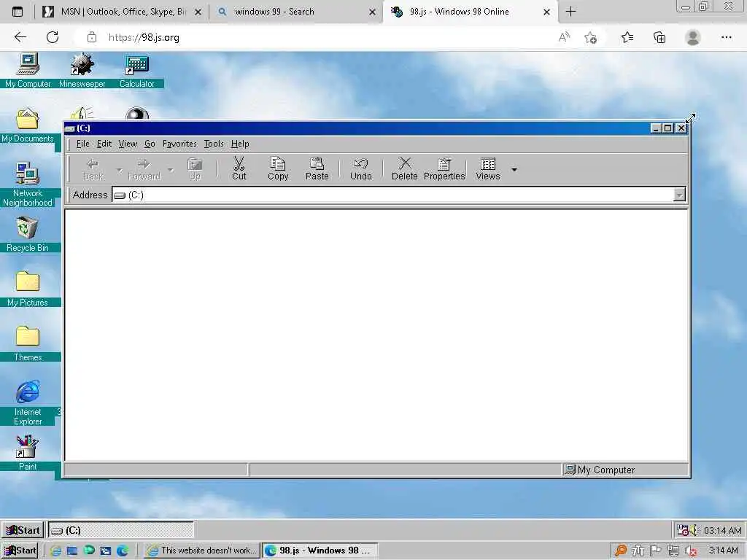The image size is (747, 560).
Task: Click the grayed-out Forward toolbar button
Action: tap(144, 169)
